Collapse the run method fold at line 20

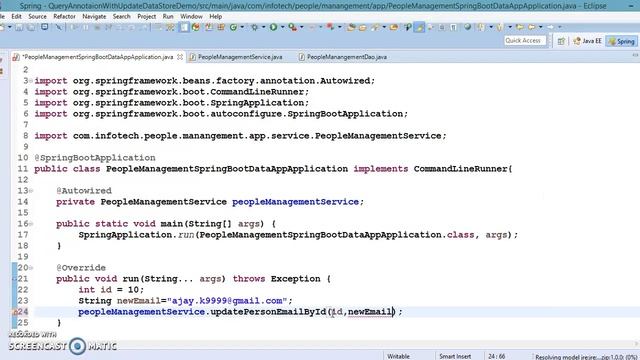[31, 268]
